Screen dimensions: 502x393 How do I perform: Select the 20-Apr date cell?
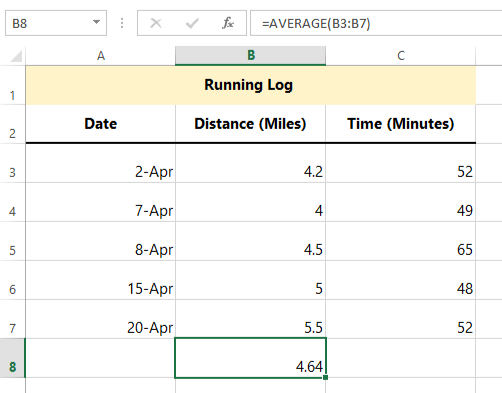pyautogui.click(x=101, y=319)
